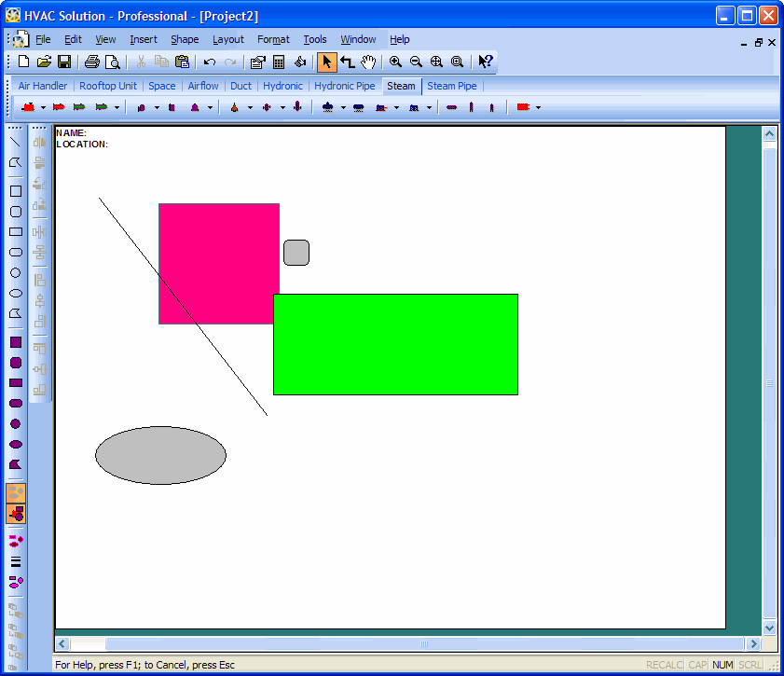The height and width of the screenshot is (676, 784).
Task: Activate the Pan hand tool
Action: tap(368, 62)
